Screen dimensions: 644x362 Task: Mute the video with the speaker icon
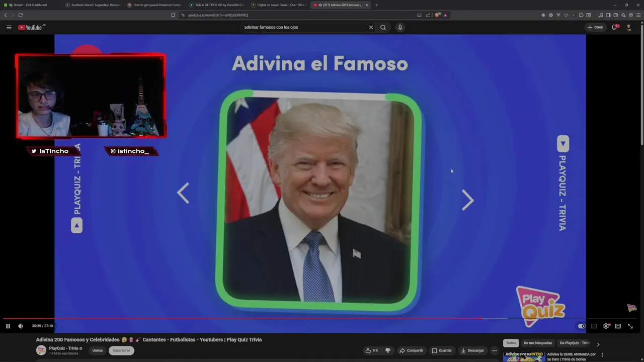21,326
